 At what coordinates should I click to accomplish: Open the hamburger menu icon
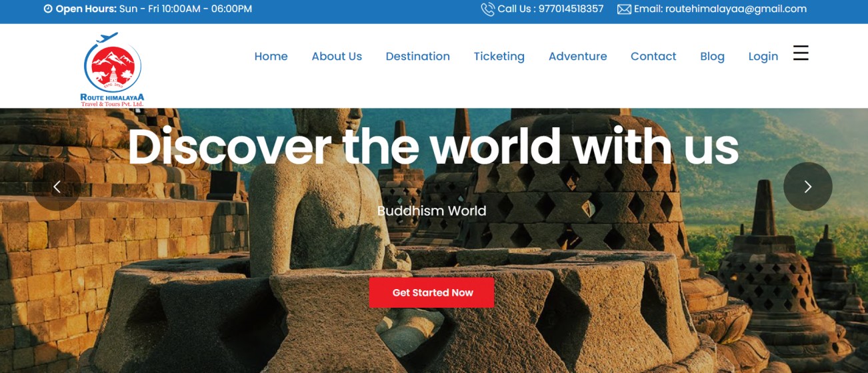coord(801,53)
